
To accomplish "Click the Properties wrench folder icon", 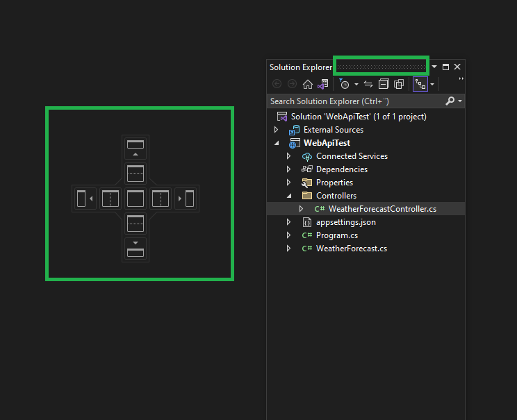I will (307, 183).
